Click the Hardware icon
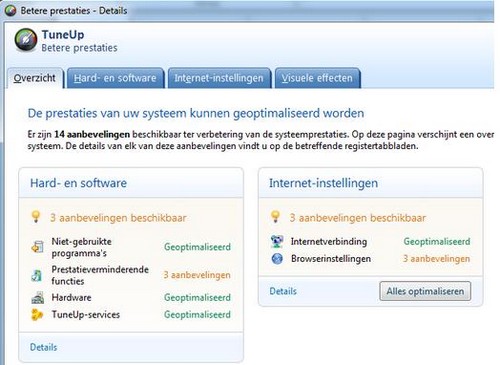500x365 pixels. [37, 297]
